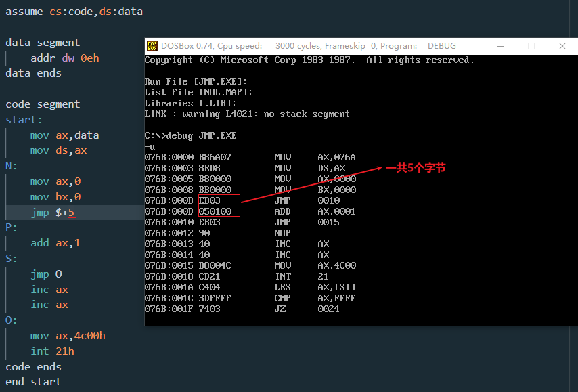The height and width of the screenshot is (392, 578).
Task: Click the INT 21 row at 076B:0018
Action: click(x=237, y=277)
